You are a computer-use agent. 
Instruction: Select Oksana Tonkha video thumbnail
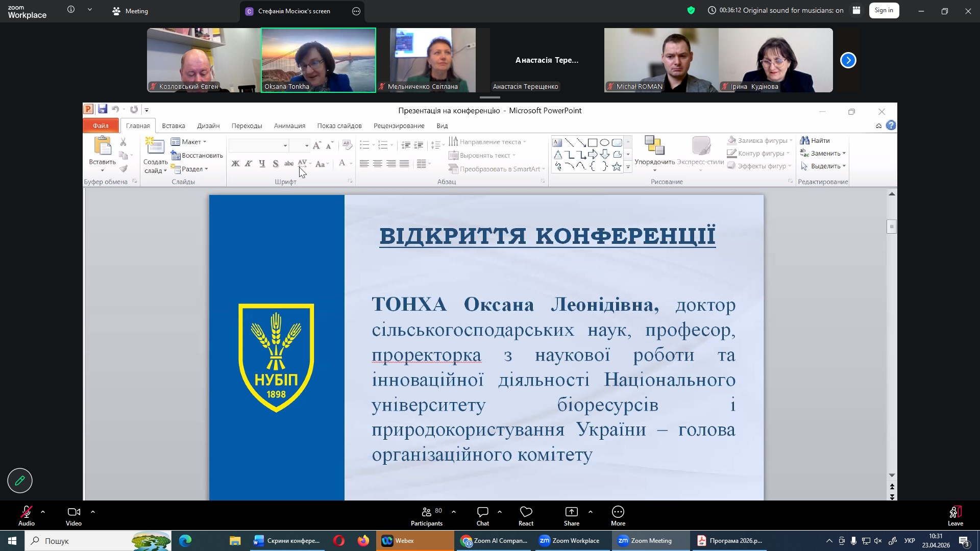tap(318, 60)
